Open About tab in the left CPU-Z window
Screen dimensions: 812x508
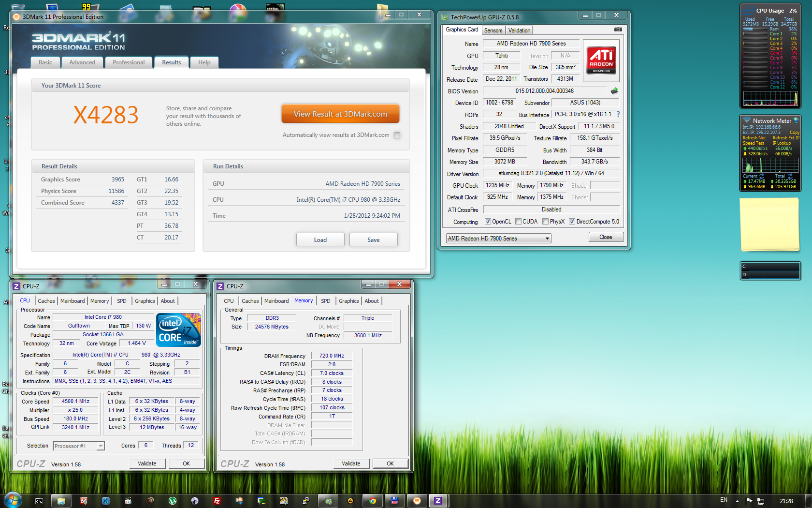[x=168, y=301]
